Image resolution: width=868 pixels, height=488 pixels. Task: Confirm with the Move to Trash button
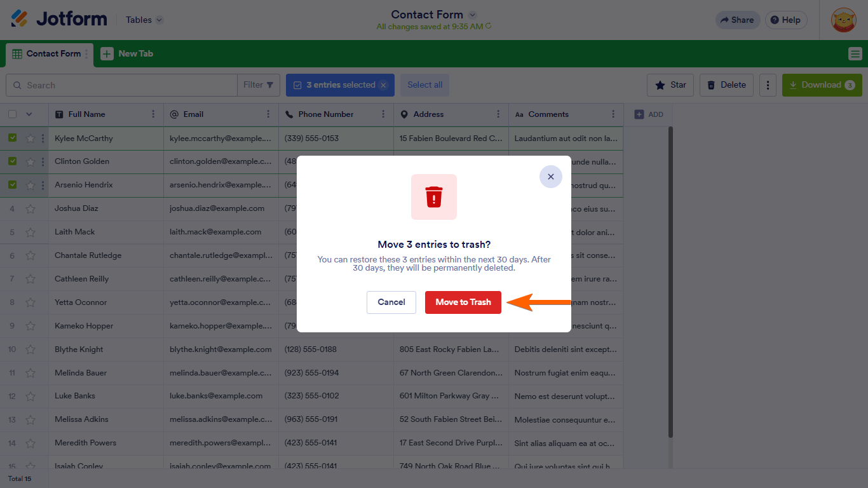click(x=463, y=302)
